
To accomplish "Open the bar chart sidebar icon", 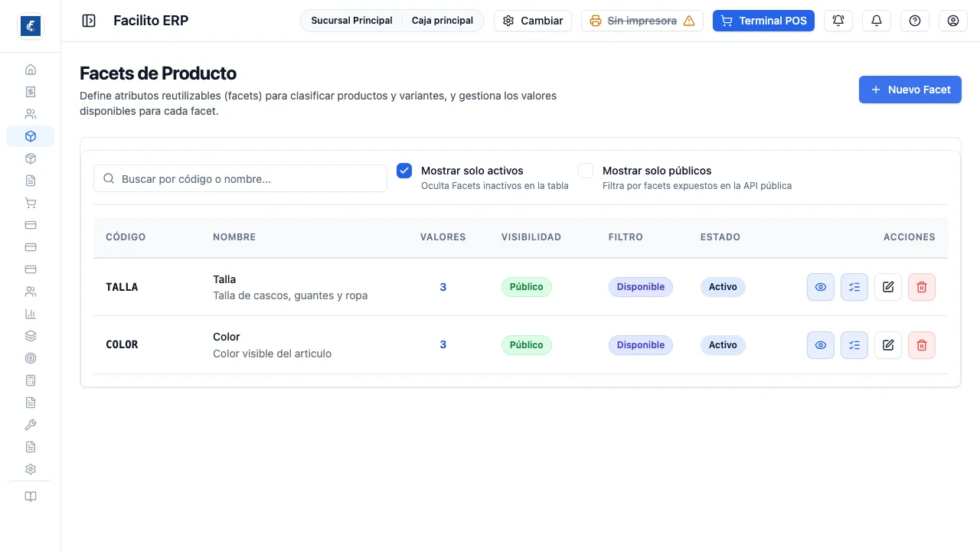I will pyautogui.click(x=31, y=314).
